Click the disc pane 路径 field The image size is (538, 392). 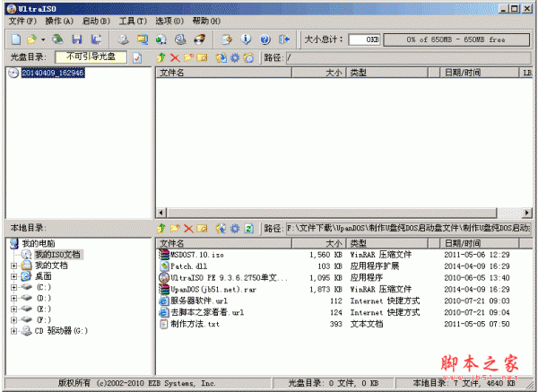(x=409, y=57)
